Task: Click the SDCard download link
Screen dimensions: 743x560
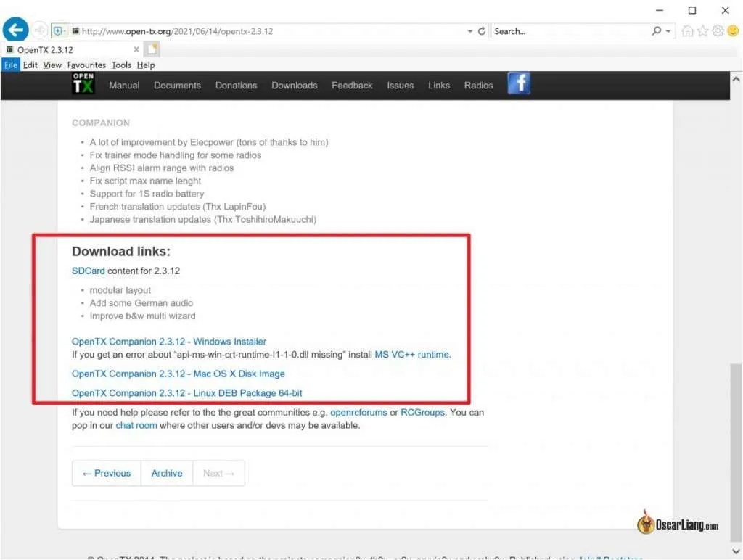Action: click(x=88, y=271)
